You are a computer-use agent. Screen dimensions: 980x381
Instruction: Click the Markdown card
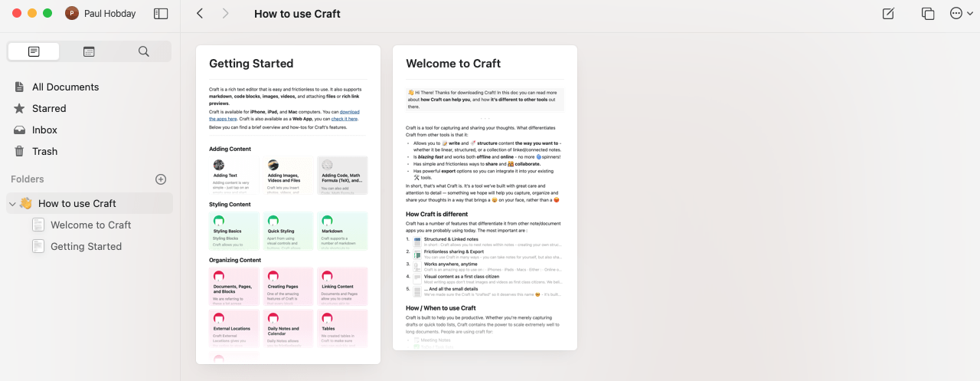pos(342,231)
